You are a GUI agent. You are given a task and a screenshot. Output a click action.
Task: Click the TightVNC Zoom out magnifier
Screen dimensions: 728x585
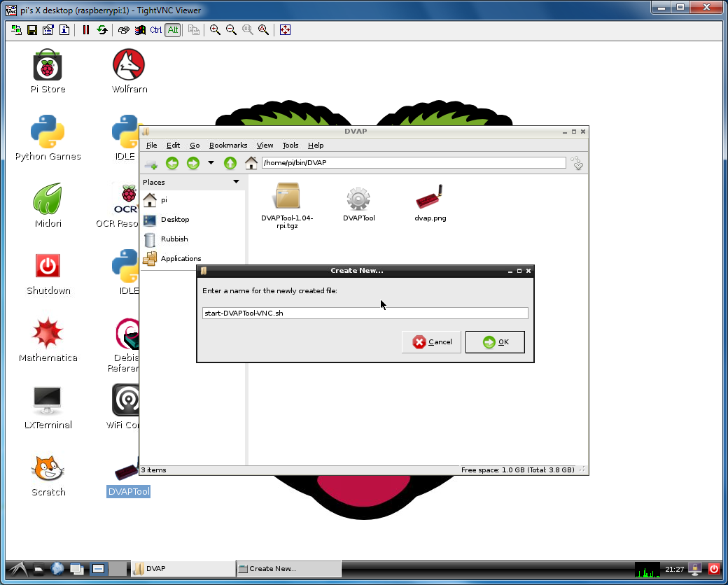tap(231, 29)
